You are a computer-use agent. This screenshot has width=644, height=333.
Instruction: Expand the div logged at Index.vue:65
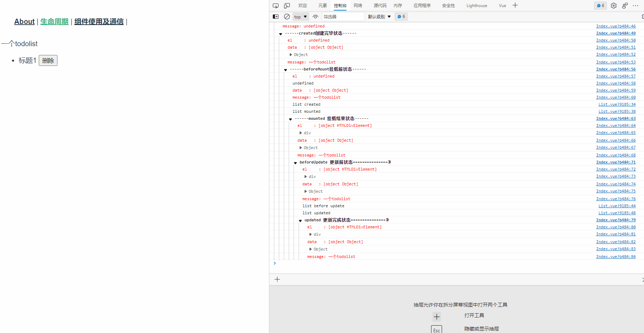tap(301, 133)
